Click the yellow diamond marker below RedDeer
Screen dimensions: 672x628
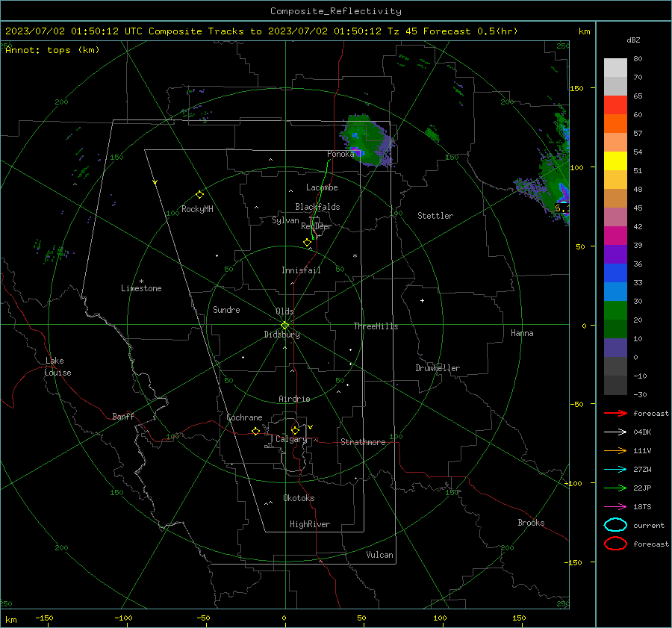tap(307, 243)
